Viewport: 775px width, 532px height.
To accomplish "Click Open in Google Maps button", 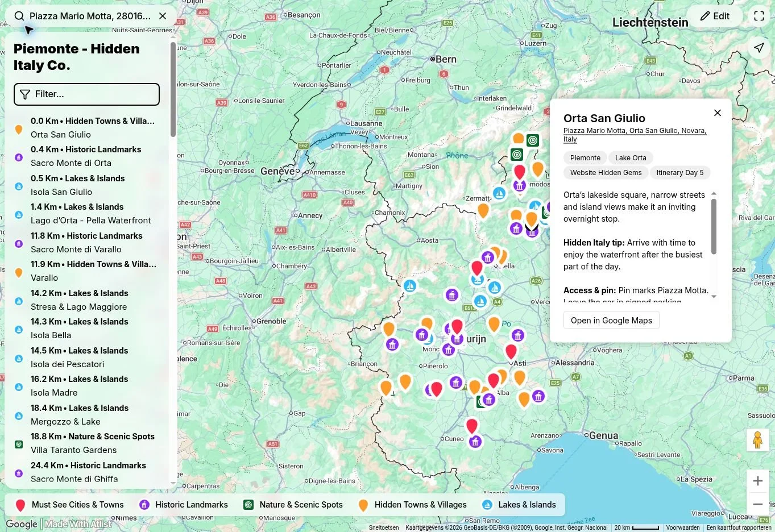I will click(611, 321).
